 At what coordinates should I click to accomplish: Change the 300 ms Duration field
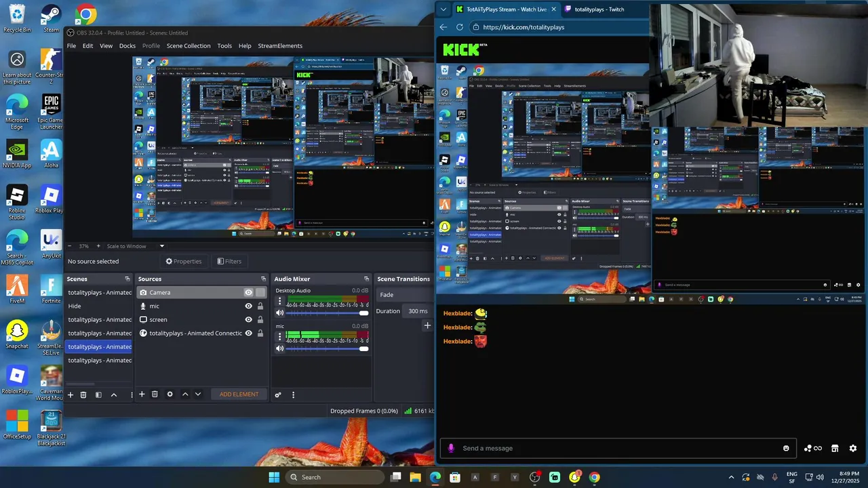[418, 311]
